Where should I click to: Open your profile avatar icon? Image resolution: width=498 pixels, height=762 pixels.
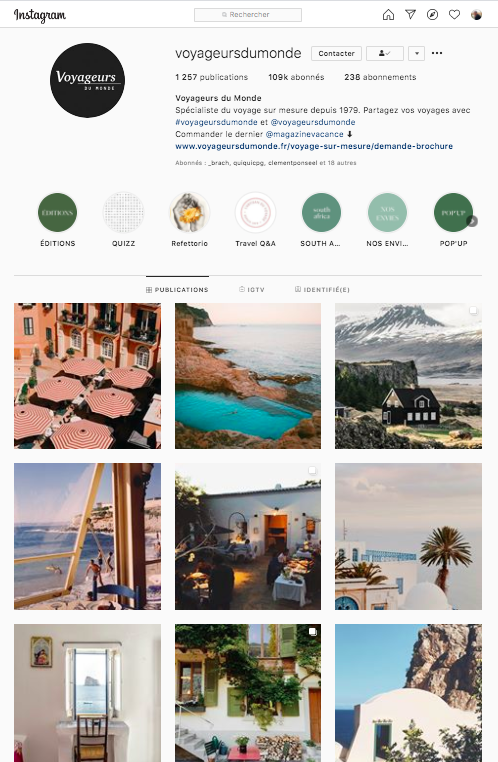point(476,15)
